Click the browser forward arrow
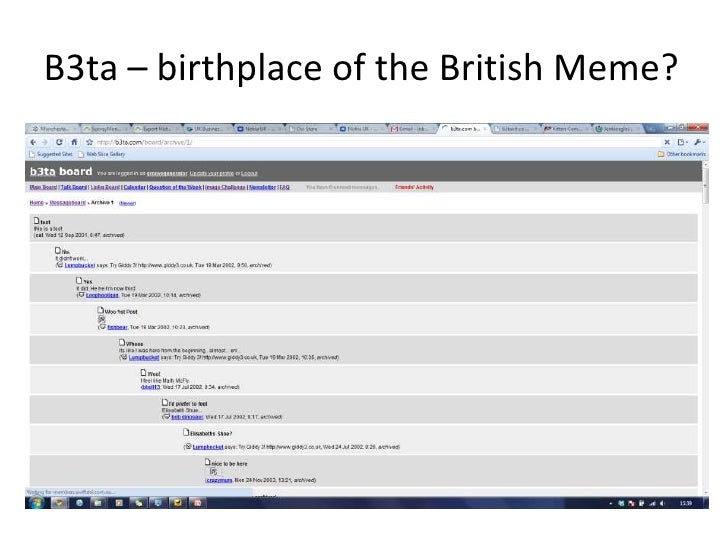Screen dimensions: 728x546 point(45,142)
